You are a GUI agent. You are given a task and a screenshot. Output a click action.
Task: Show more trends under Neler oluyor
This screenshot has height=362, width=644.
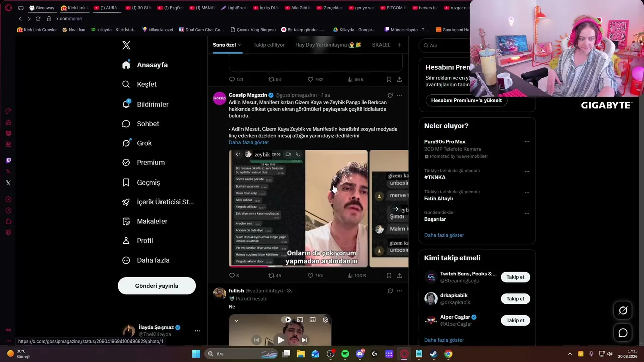[444, 235]
